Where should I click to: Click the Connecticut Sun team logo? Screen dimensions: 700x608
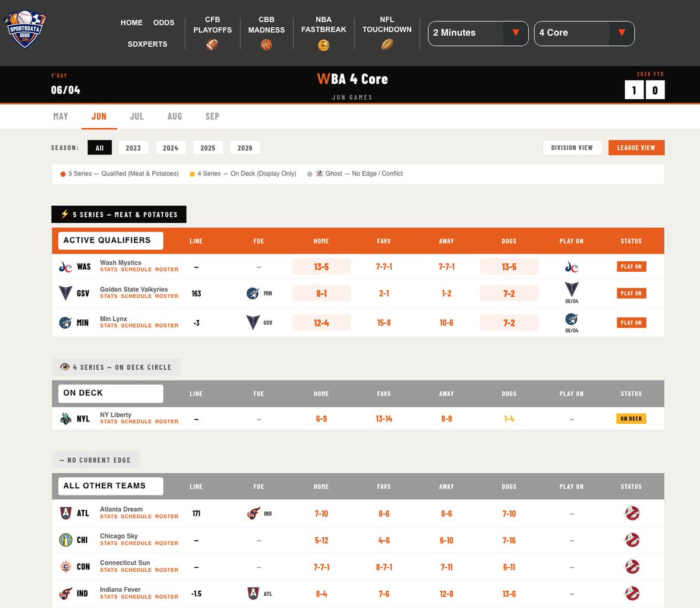pyautogui.click(x=66, y=567)
